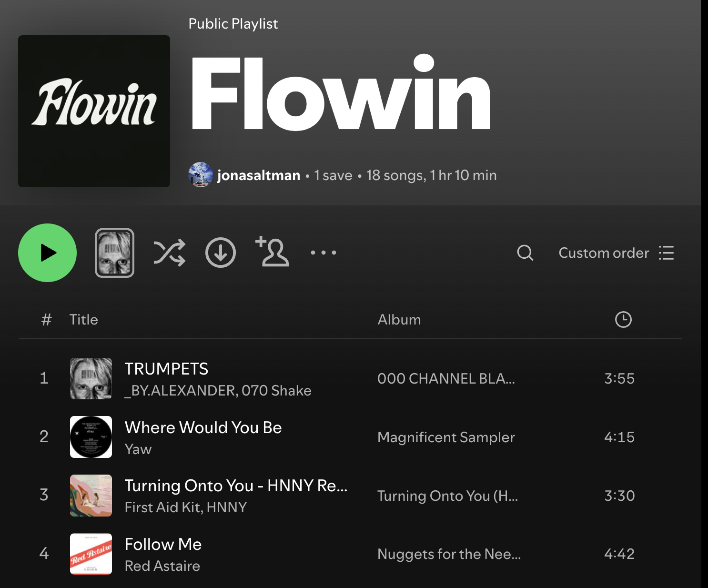Select the Follow Me track

tap(163, 544)
